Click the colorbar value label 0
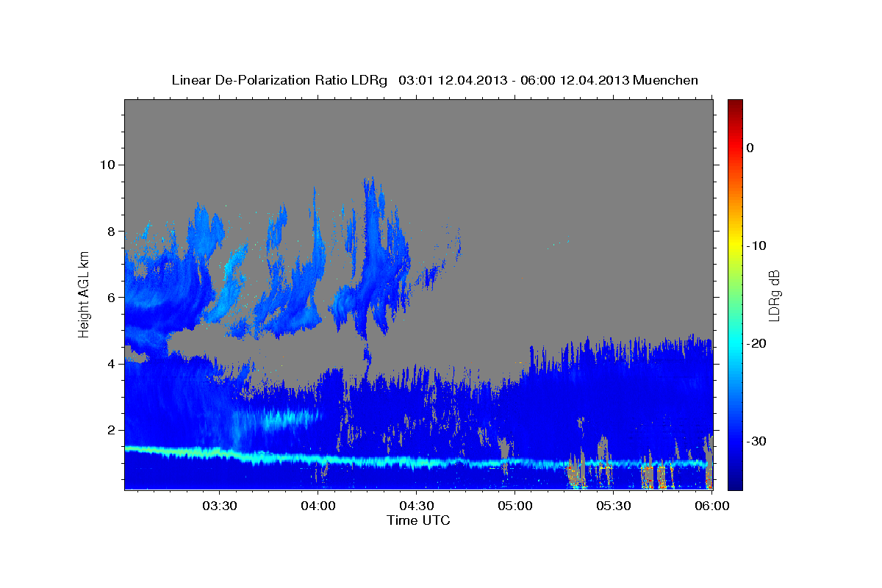882x588 pixels. (750, 148)
